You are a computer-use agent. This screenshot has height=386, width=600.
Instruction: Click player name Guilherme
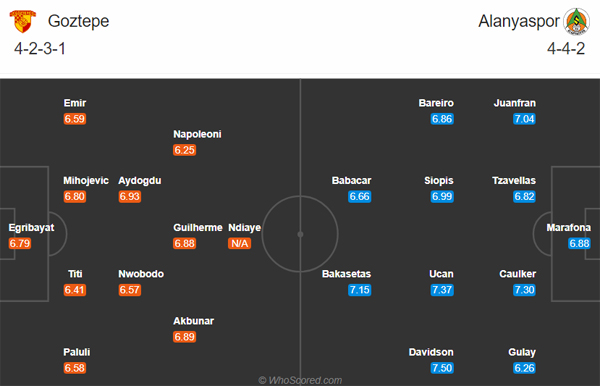click(x=198, y=228)
